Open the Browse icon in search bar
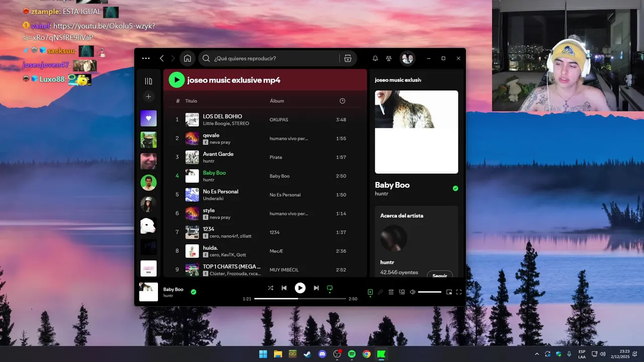The height and width of the screenshot is (362, 644). click(348, 58)
